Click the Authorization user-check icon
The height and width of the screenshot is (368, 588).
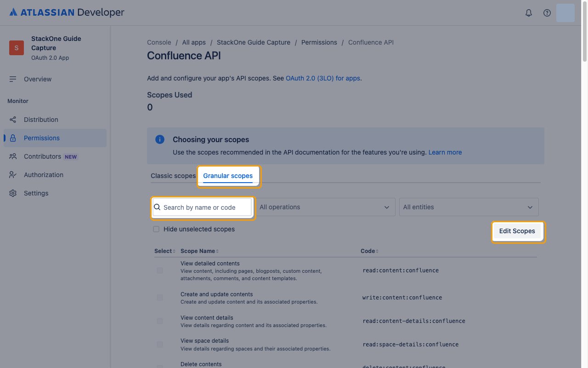coord(13,175)
